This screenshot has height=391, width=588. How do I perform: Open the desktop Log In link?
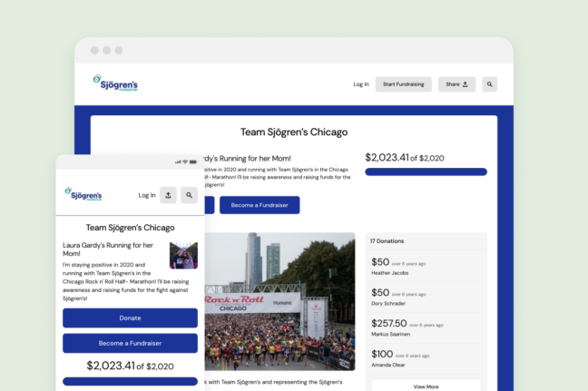point(361,84)
